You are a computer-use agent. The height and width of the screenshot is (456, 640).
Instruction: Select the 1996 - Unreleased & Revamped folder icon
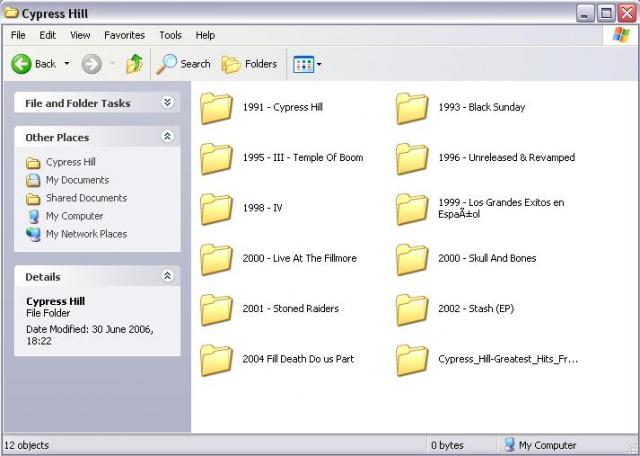click(x=412, y=159)
